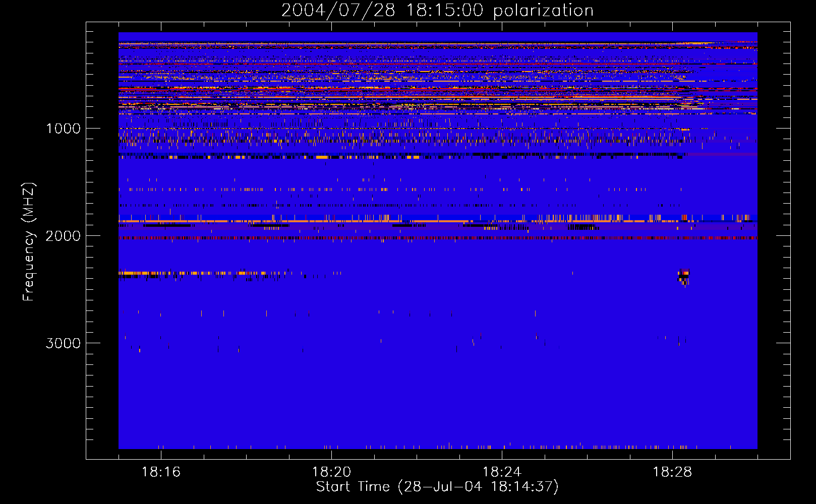Click the 3000 frequency tick label
This screenshot has height=504, width=816.
tap(63, 343)
